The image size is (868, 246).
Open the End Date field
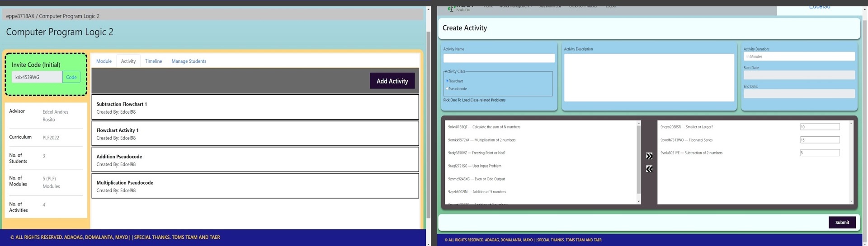799,93
